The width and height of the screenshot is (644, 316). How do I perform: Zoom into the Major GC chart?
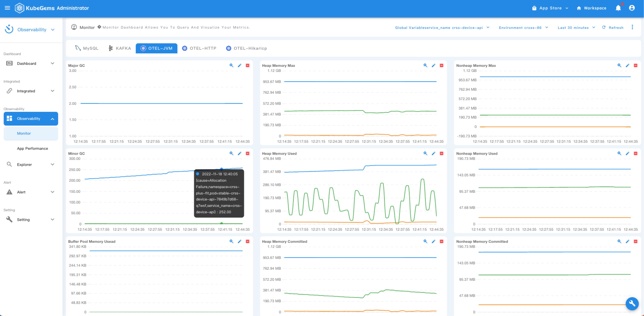pos(231,65)
